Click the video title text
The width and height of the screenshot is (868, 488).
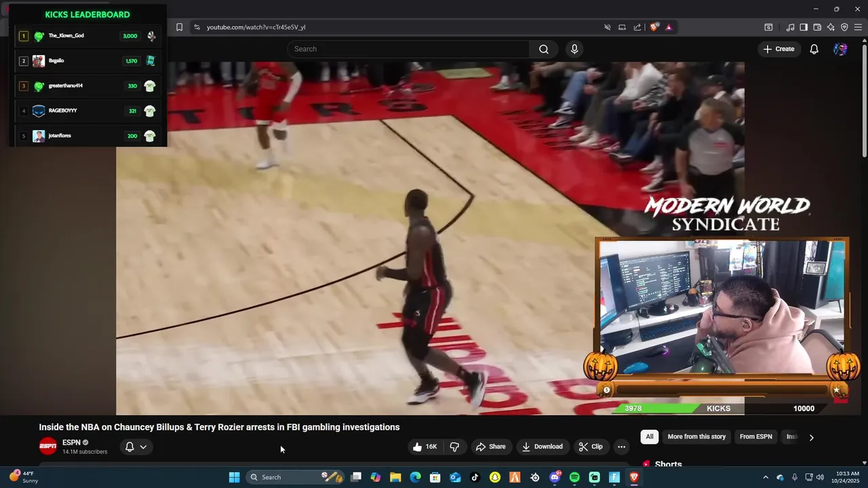point(219,427)
